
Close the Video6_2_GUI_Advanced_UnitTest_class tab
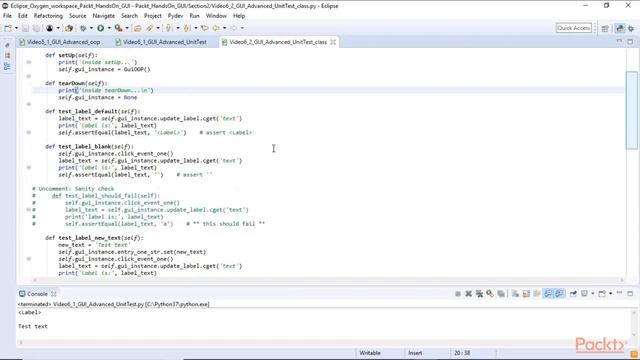click(333, 42)
